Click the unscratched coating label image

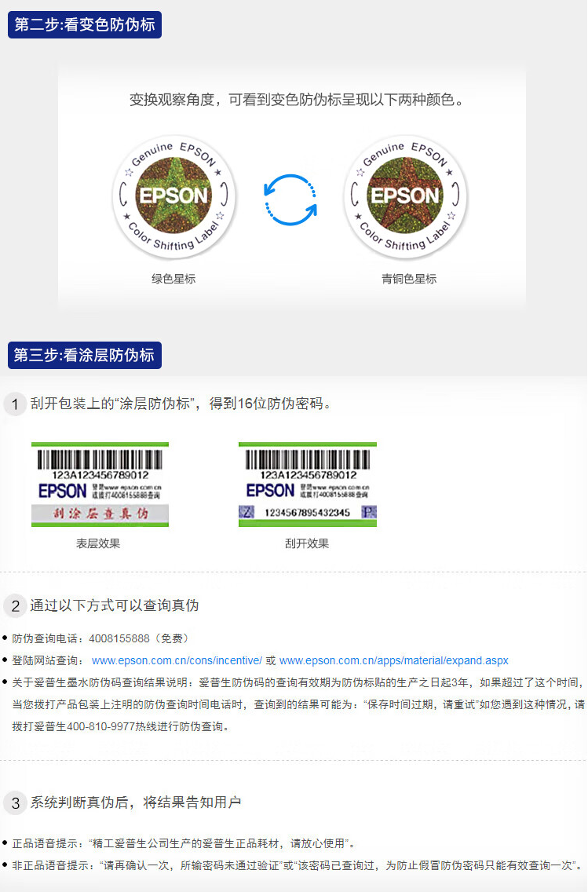point(100,484)
